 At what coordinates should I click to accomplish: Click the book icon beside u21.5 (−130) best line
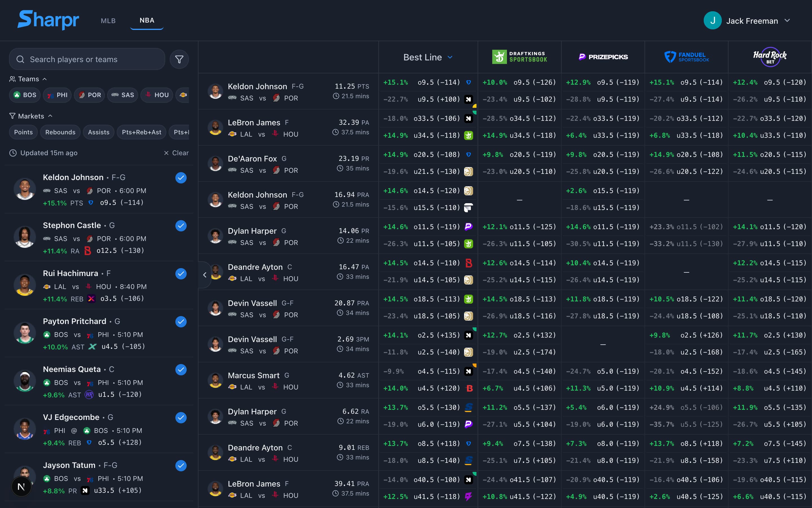(x=468, y=171)
